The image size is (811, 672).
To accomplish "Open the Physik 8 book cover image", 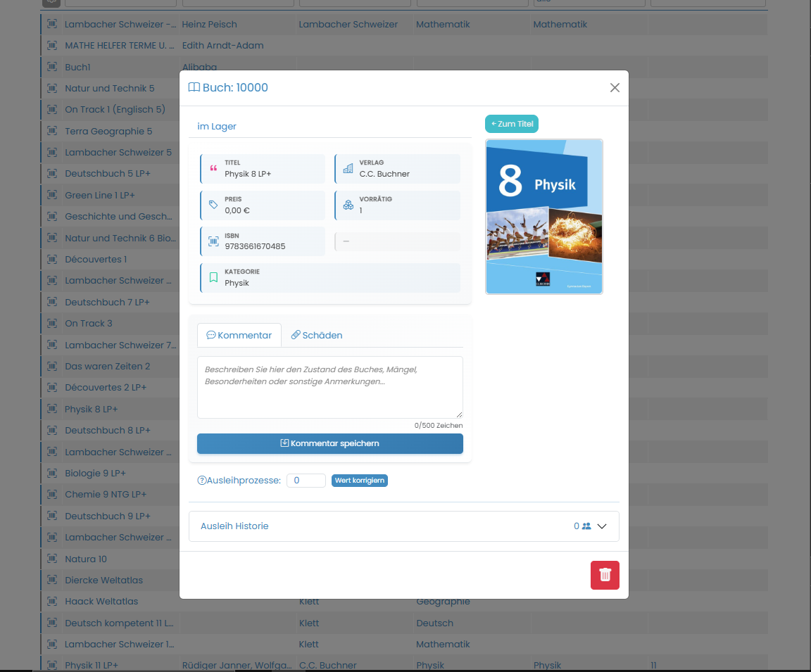I will 543,216.
